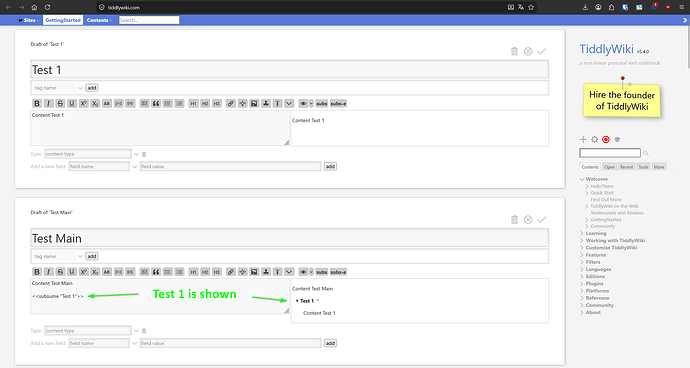Click the 'Test Main' title field

pos(290,238)
